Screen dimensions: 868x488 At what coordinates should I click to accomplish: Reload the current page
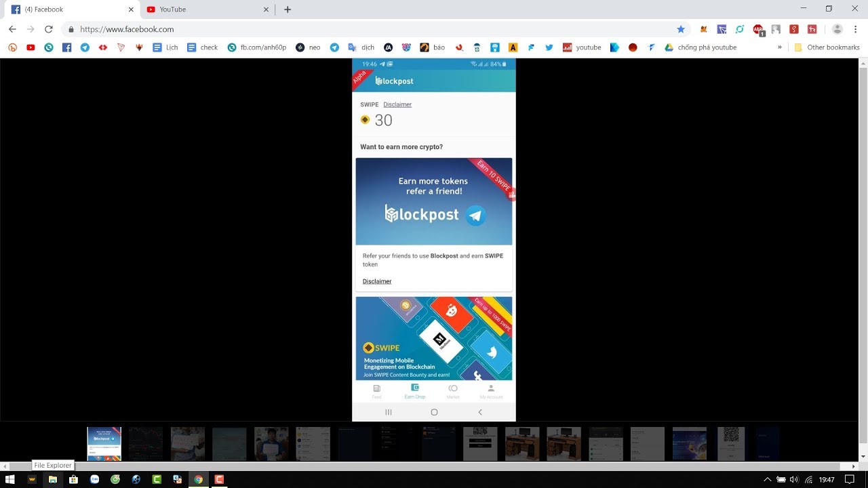(x=49, y=29)
